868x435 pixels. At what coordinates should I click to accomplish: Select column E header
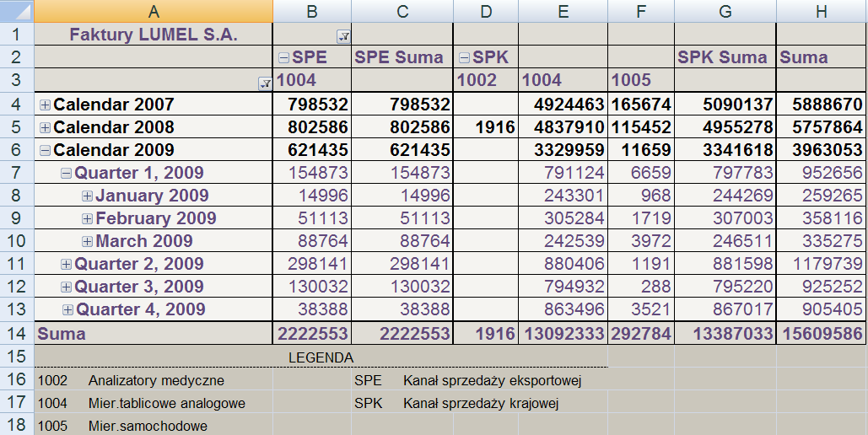563,11
